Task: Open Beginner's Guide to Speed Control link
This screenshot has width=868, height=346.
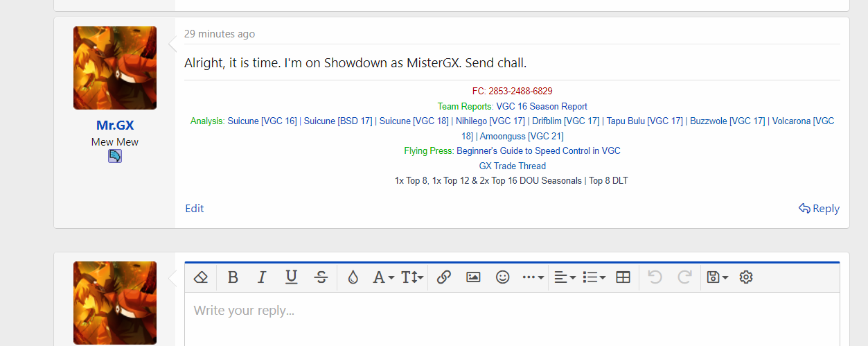Action: tap(539, 151)
